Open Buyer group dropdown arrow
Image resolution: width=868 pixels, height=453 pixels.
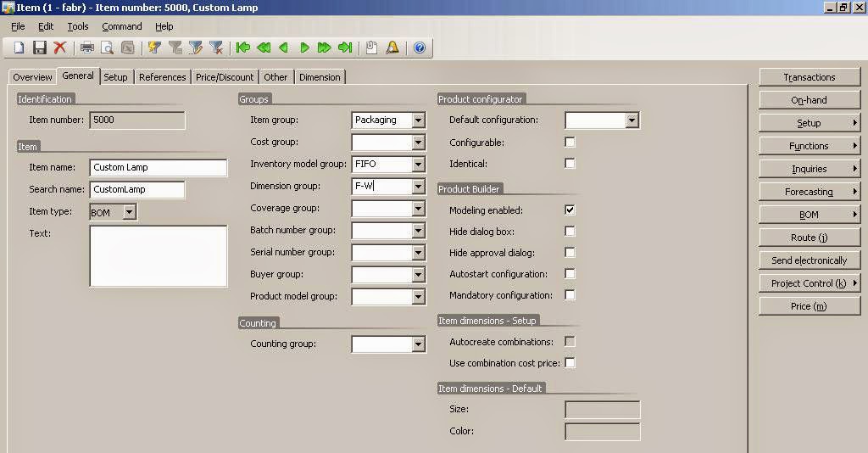coord(419,275)
